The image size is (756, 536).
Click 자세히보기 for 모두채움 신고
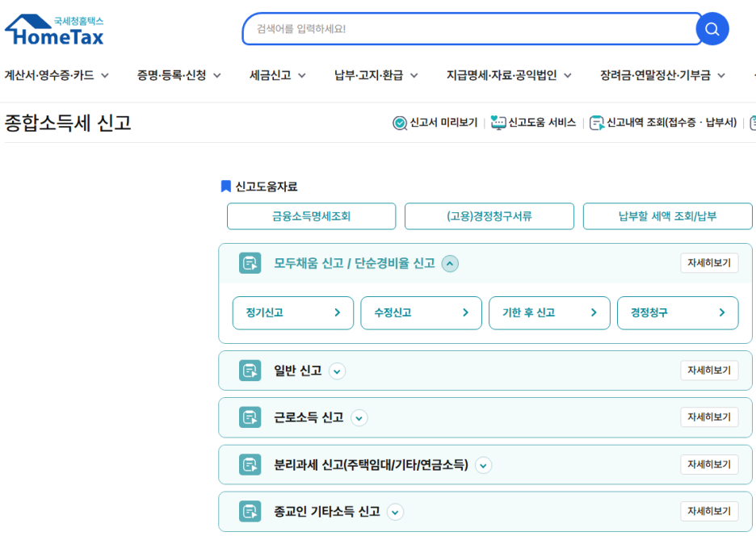tap(709, 263)
